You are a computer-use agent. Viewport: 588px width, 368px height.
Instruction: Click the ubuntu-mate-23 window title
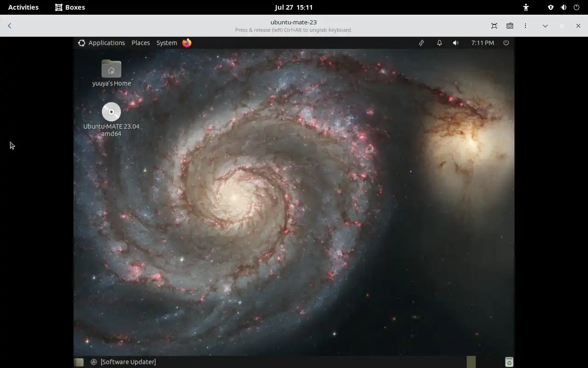click(294, 22)
